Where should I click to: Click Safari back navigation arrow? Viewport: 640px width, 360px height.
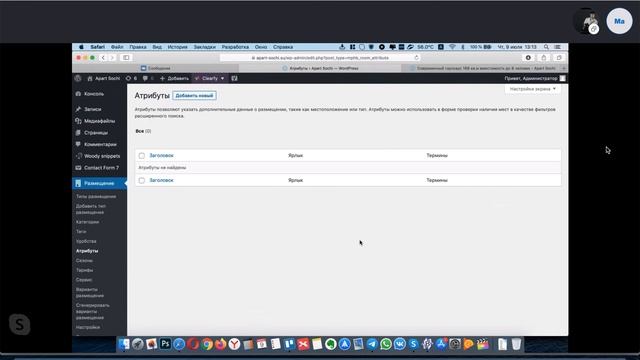point(103,58)
